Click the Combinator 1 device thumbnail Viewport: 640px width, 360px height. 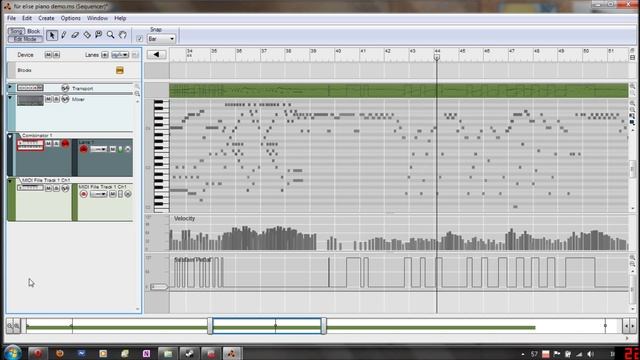point(30,145)
